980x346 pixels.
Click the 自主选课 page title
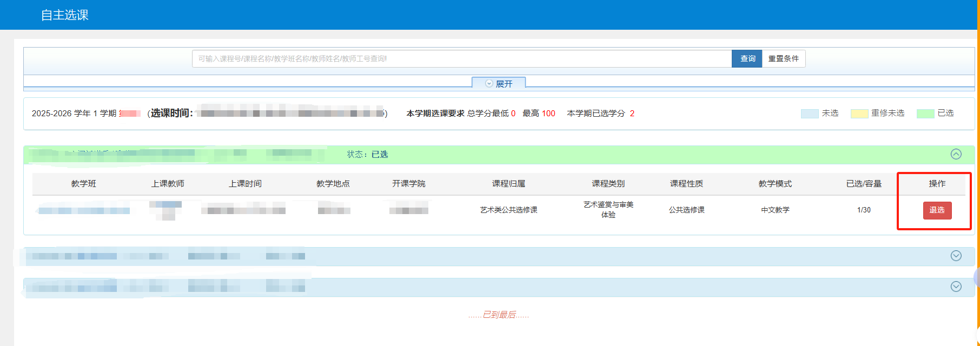coord(65,15)
